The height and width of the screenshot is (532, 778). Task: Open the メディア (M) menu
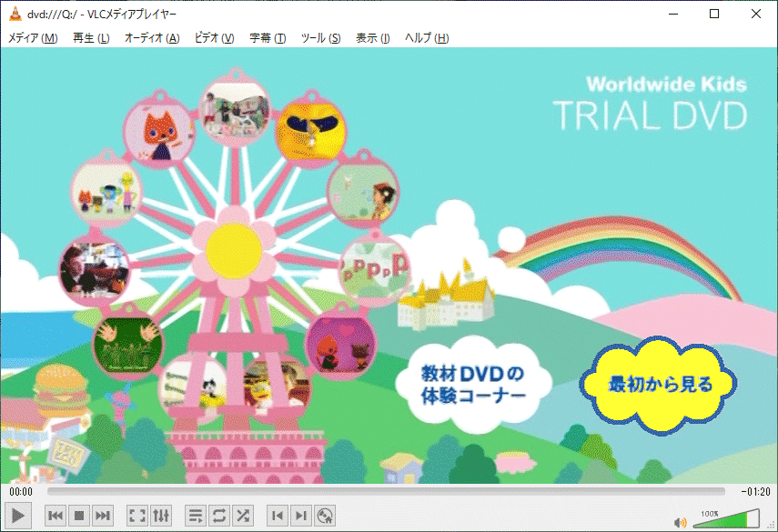[33, 38]
